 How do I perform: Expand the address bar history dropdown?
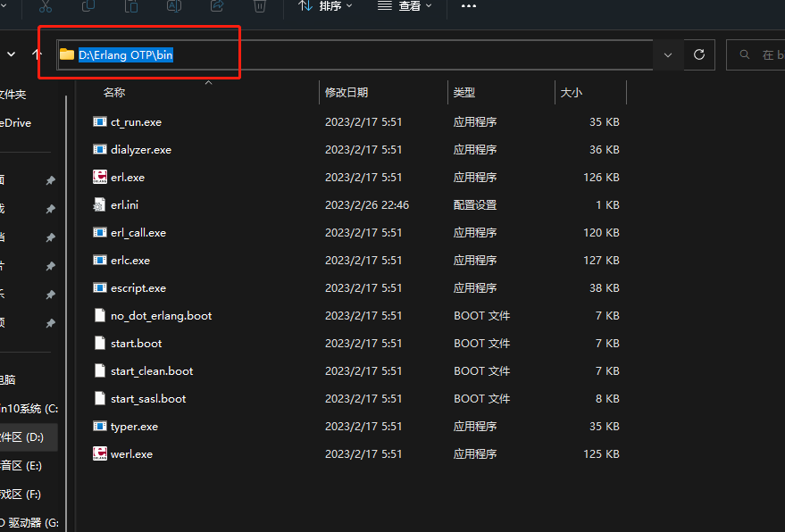pos(668,54)
